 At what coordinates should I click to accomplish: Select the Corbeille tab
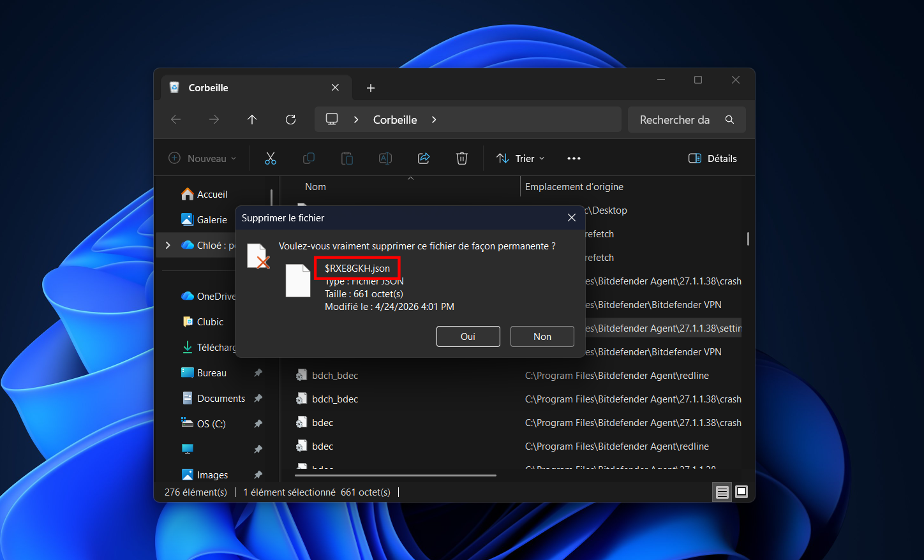(255, 87)
